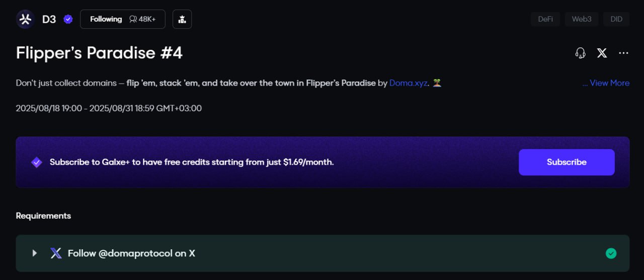Click the D3 space name
The width and height of the screenshot is (644, 280).
49,19
